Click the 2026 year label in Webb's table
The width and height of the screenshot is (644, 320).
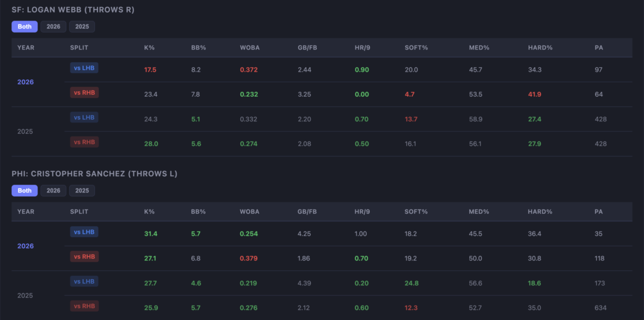26,82
